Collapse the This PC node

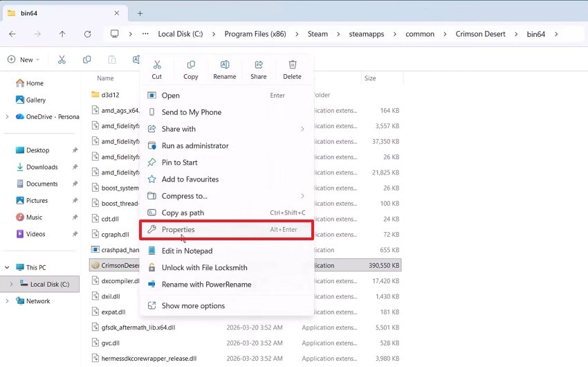(7, 267)
